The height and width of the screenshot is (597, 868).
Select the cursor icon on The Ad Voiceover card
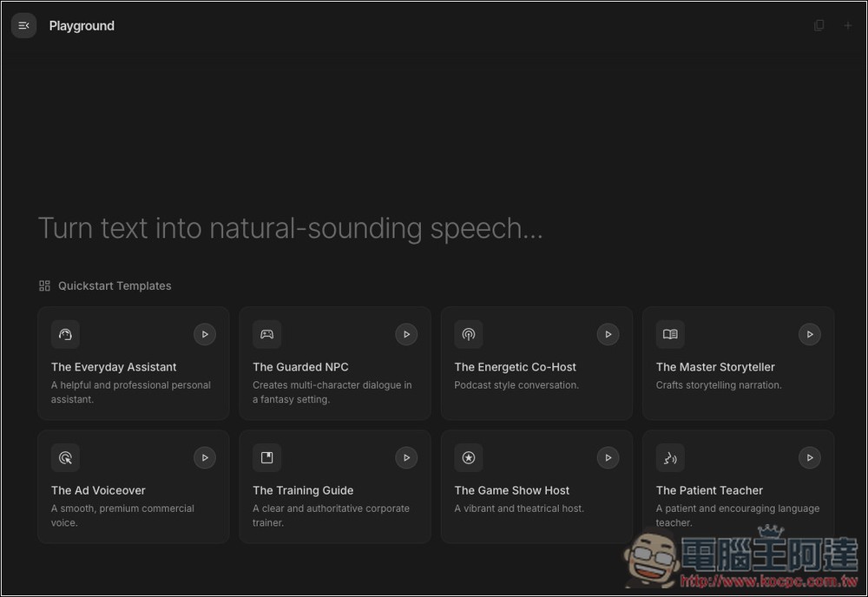click(x=65, y=457)
